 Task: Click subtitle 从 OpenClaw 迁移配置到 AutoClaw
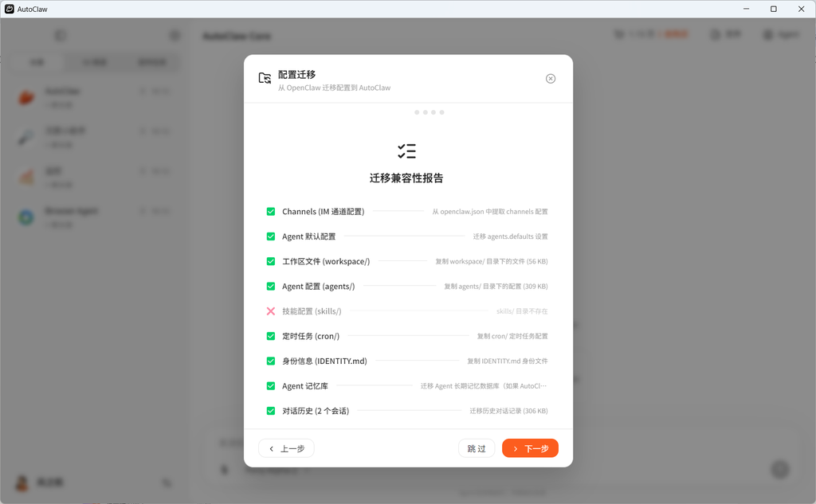334,88
